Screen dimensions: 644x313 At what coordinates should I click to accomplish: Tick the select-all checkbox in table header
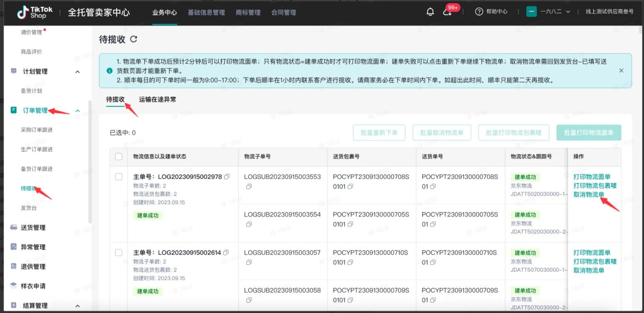tap(119, 156)
